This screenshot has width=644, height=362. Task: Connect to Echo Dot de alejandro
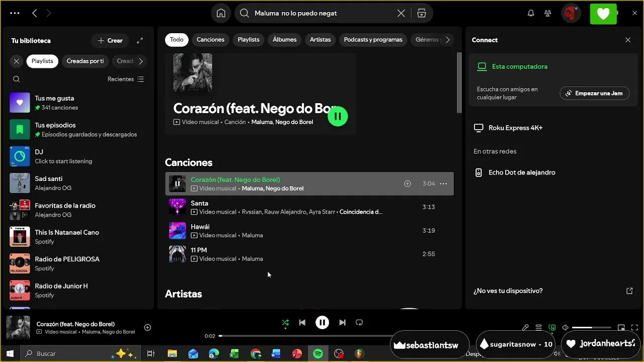(x=552, y=172)
